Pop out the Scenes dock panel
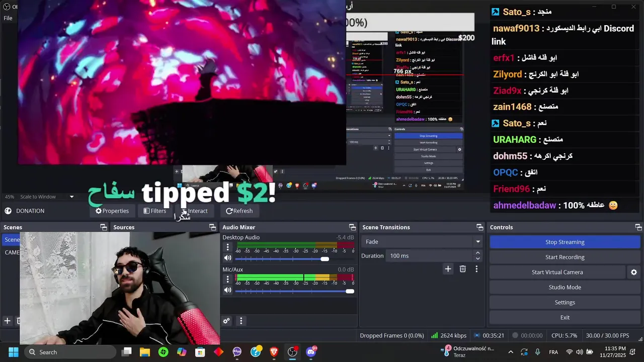 click(104, 227)
